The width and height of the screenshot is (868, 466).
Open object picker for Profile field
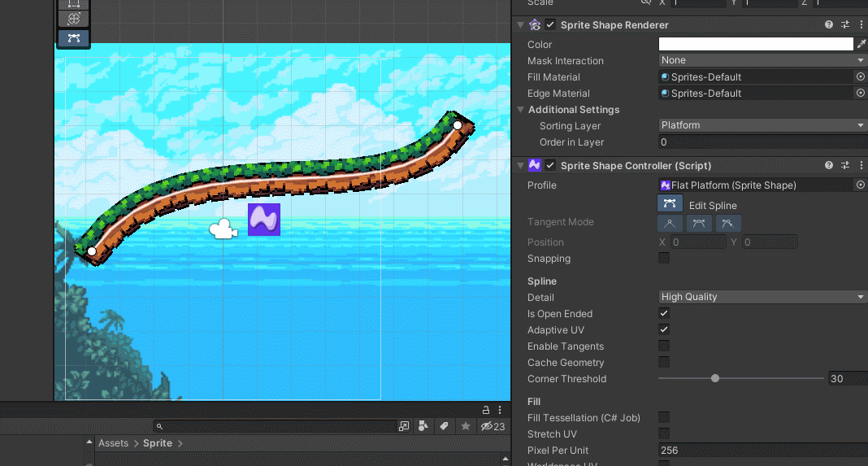point(860,185)
